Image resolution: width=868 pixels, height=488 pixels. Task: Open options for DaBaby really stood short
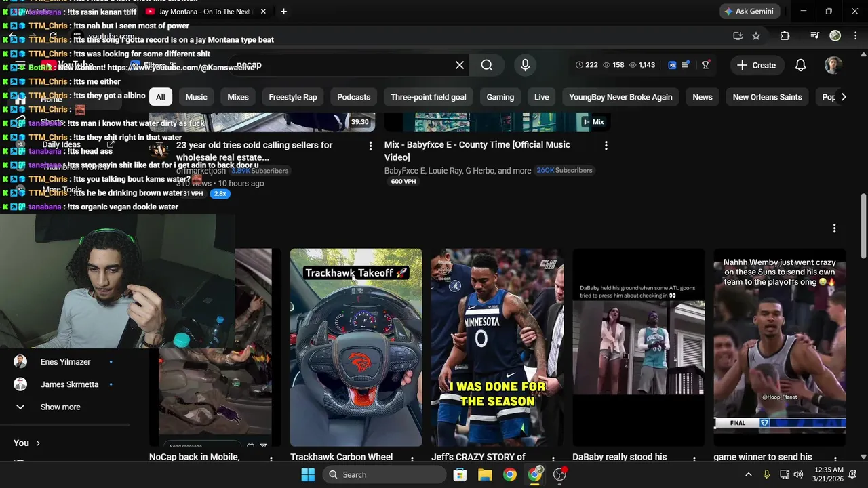pyautogui.click(x=694, y=460)
